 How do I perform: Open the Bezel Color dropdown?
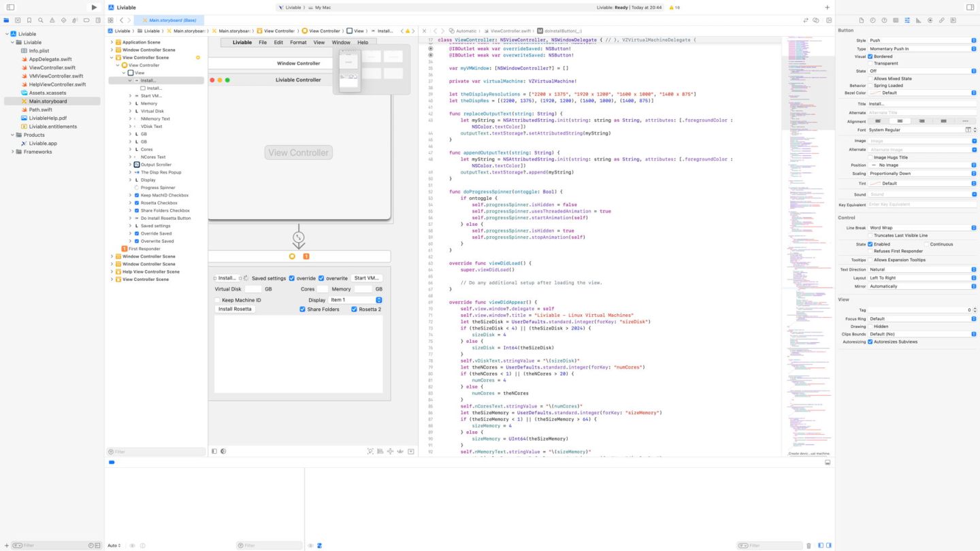coord(922,93)
